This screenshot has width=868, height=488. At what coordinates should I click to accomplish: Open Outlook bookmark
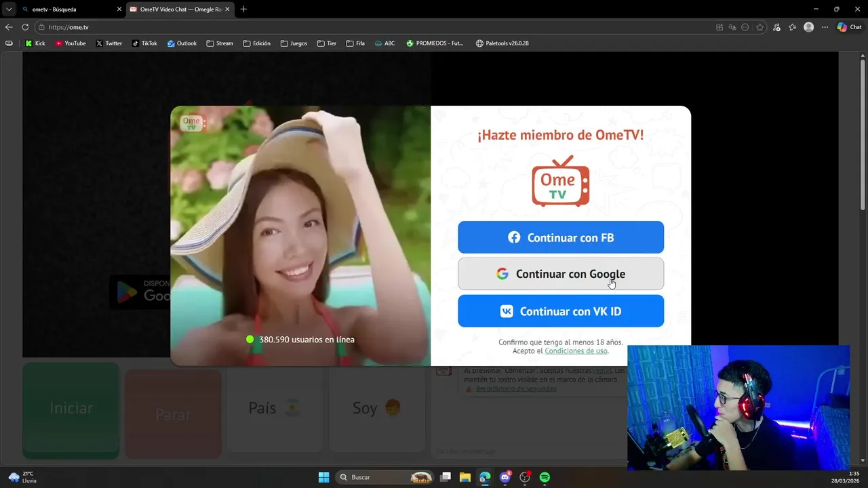pyautogui.click(x=182, y=43)
